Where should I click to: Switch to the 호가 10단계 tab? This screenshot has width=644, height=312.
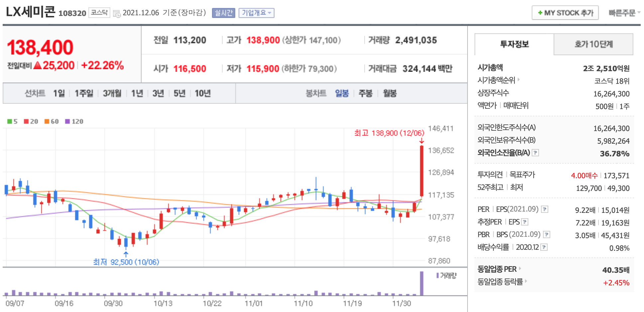[x=593, y=44]
